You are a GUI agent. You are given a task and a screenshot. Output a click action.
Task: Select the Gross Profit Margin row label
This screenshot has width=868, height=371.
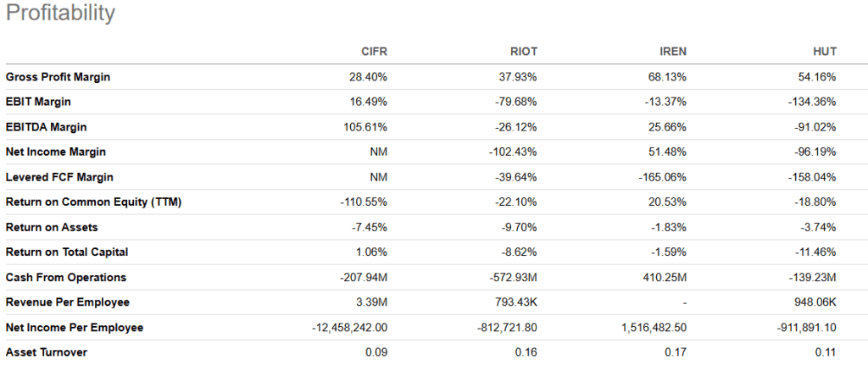coord(58,77)
